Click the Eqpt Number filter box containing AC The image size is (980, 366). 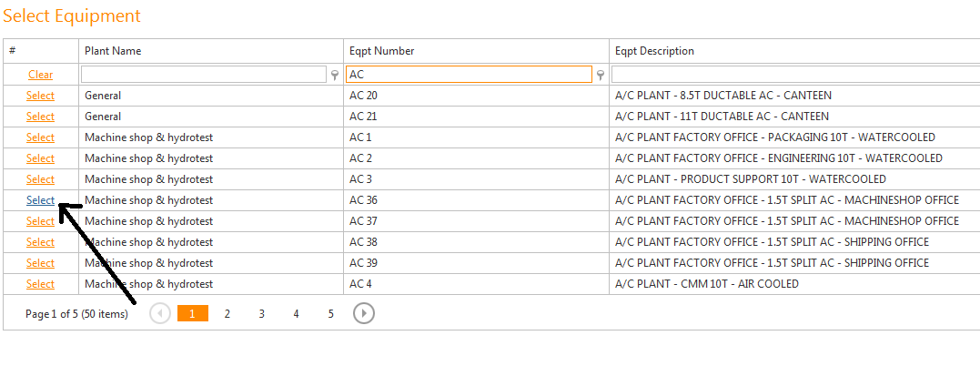470,75
